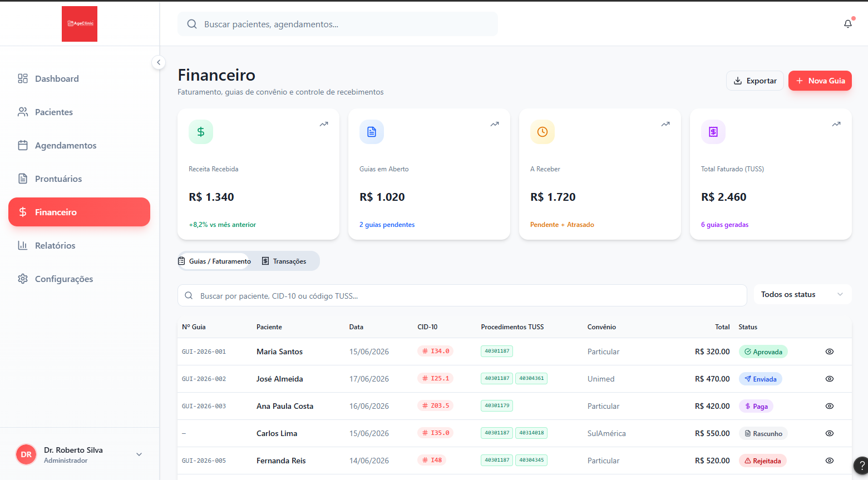This screenshot has height=480, width=868.
Task: Switch to the Transações tab
Action: pos(284,261)
